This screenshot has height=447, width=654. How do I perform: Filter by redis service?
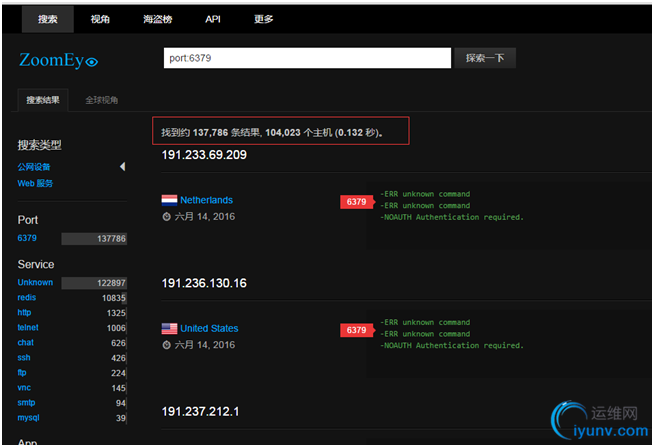(27, 297)
